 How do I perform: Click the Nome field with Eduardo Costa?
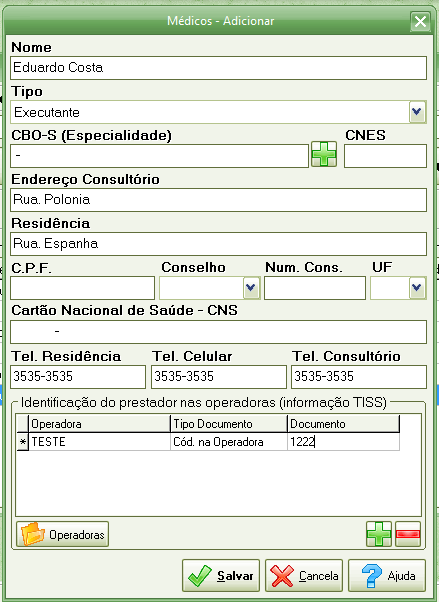[x=219, y=68]
